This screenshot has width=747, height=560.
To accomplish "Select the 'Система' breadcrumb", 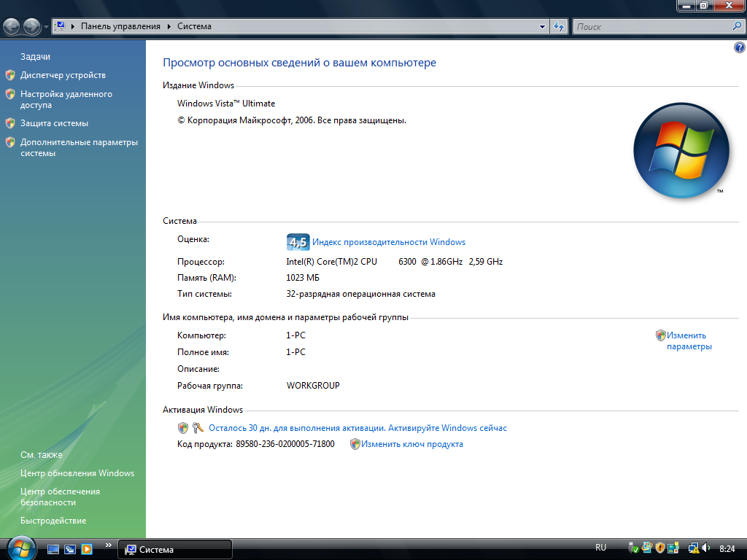I will coord(194,26).
